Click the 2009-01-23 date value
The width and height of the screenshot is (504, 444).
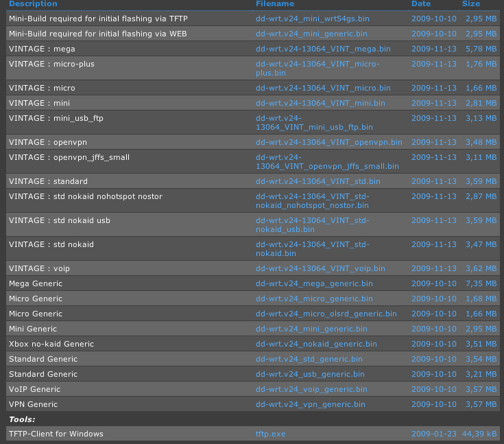(x=434, y=434)
